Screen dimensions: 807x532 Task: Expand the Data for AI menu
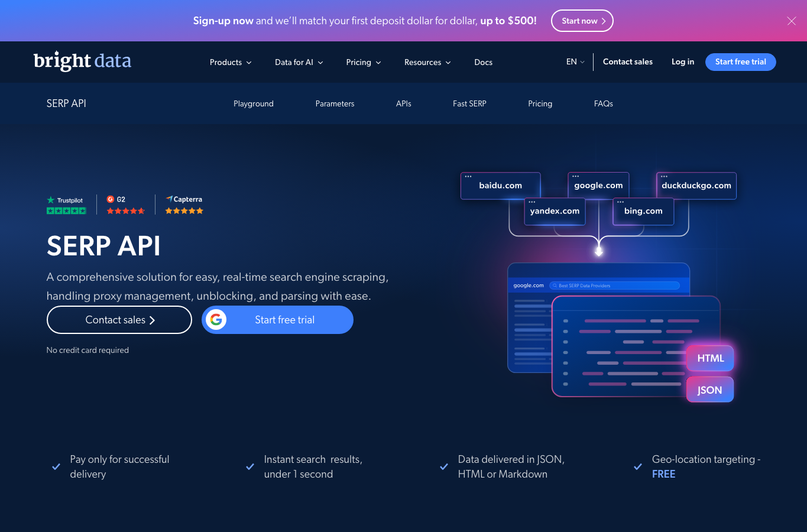click(x=299, y=62)
